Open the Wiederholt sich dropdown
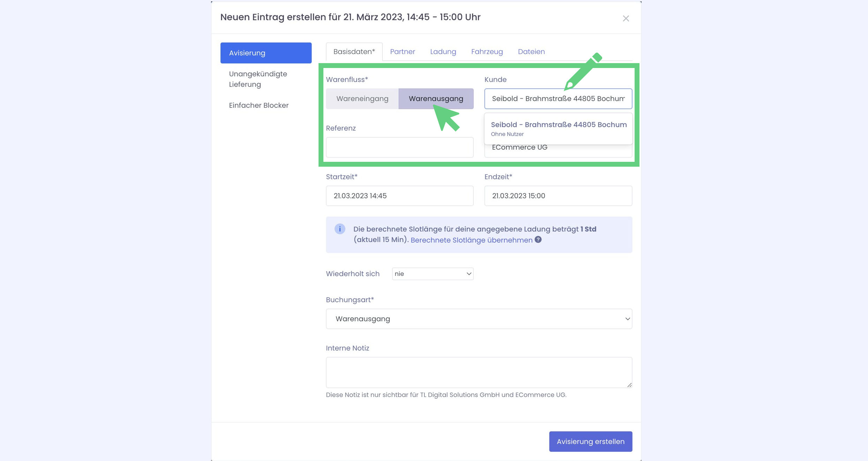Image resolution: width=868 pixels, height=461 pixels. [x=432, y=274]
